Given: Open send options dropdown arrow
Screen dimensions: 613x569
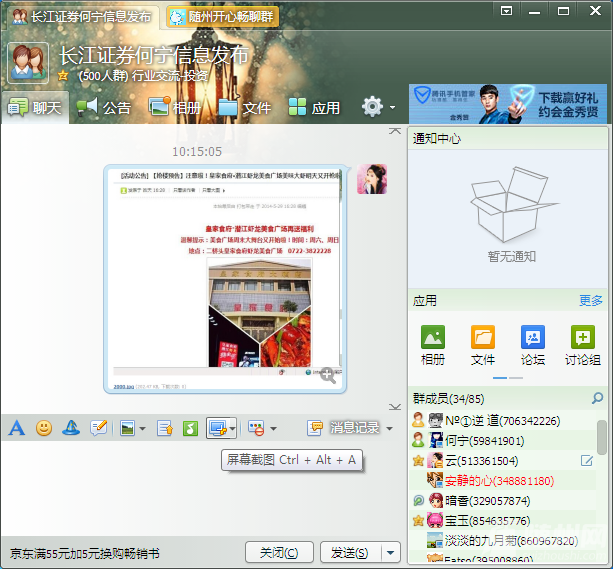Looking at the screenshot, I should (391, 553).
